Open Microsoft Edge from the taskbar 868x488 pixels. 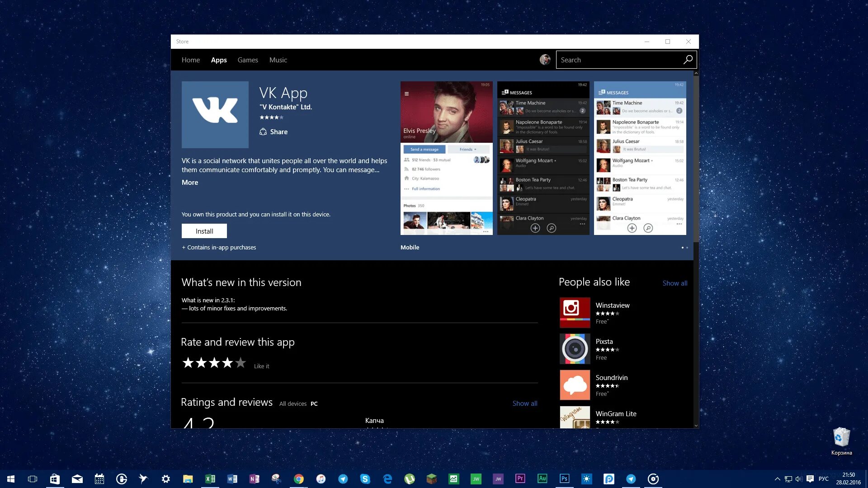pyautogui.click(x=387, y=479)
